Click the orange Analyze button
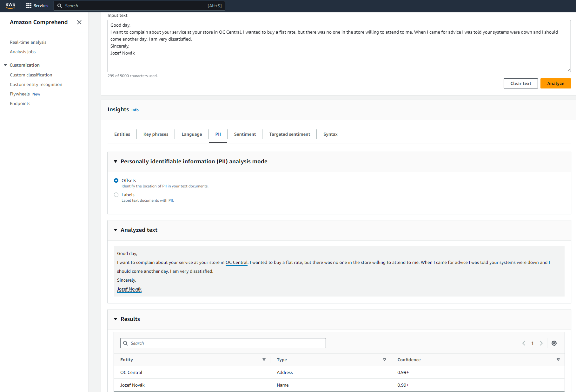Viewport: 576px width, 392px height. pyautogui.click(x=555, y=83)
